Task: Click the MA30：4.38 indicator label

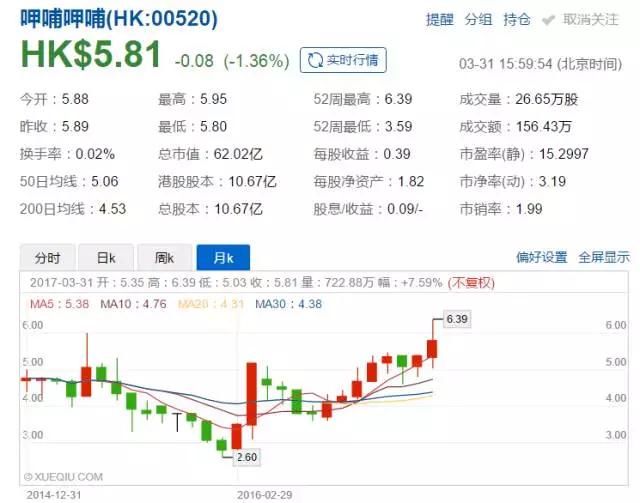Action: 289,304
